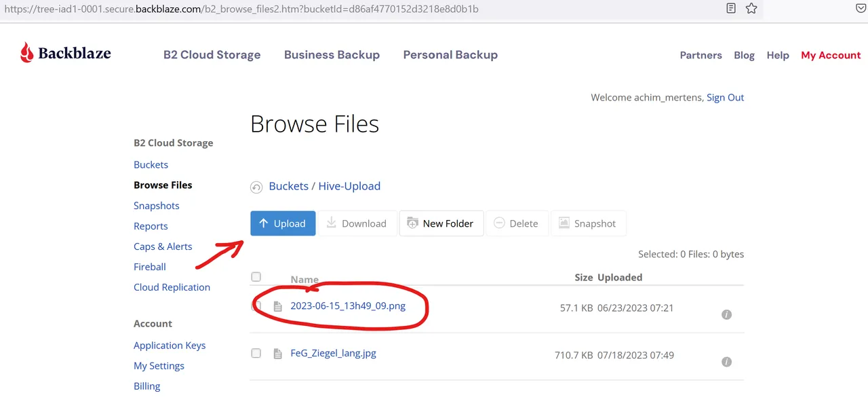
Task: Open Help page
Action: click(x=778, y=56)
